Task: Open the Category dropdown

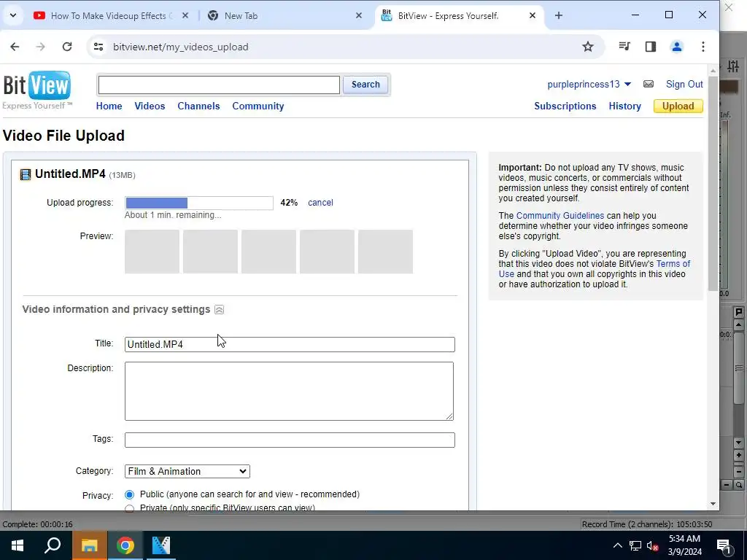Action: pyautogui.click(x=187, y=472)
